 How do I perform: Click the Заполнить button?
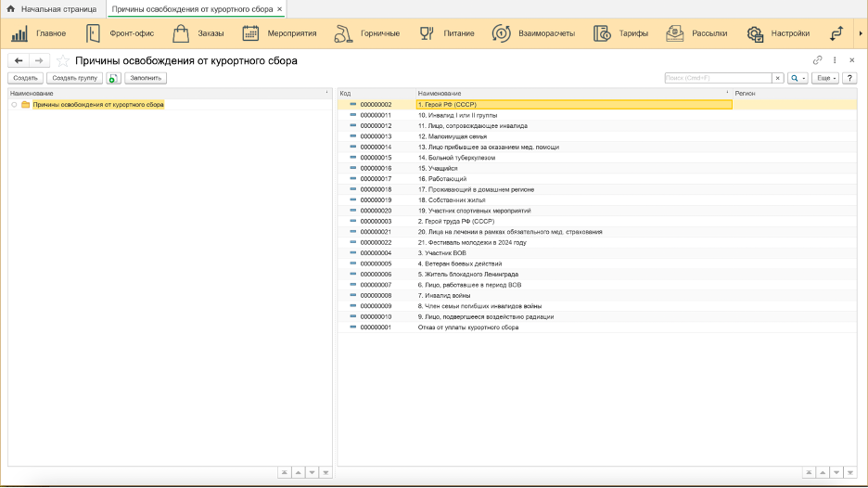click(x=146, y=78)
